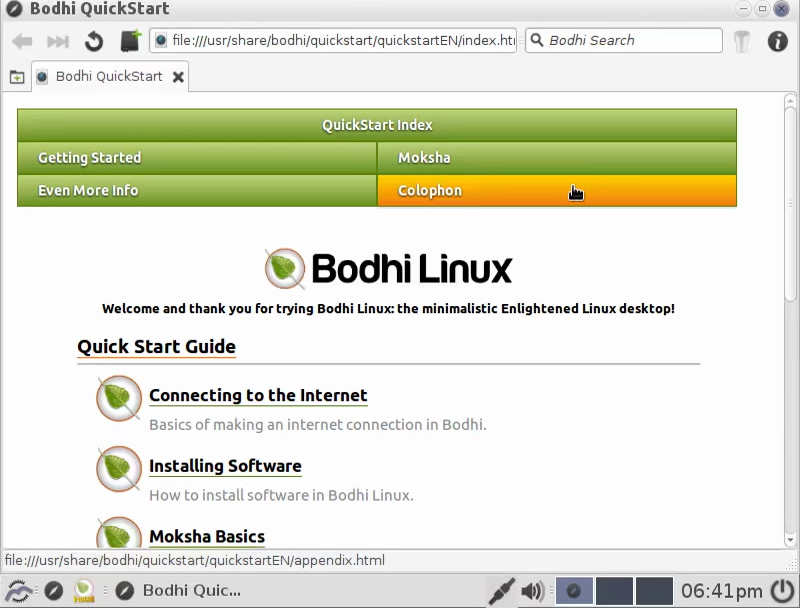Open the Moksha Basics link
Viewport: 800px width, 608px height.
coord(207,537)
